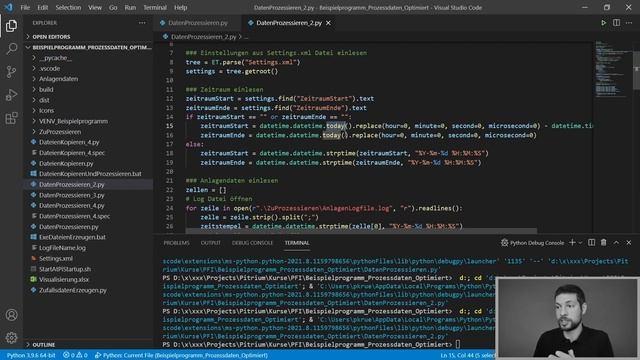Screen dimensions: 640x360
Task: Open the Edit menu
Action: [42, 7]
